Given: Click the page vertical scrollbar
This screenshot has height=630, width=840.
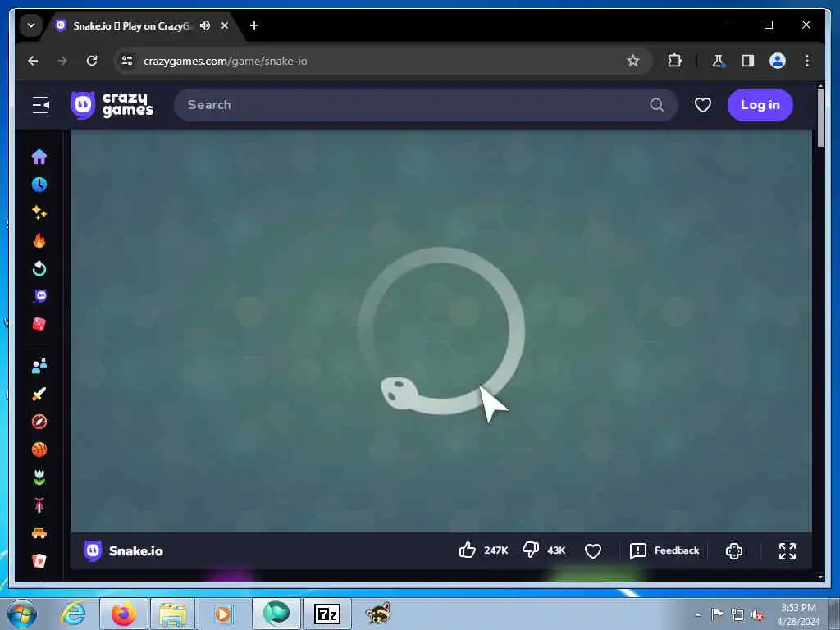Looking at the screenshot, I should (820, 118).
